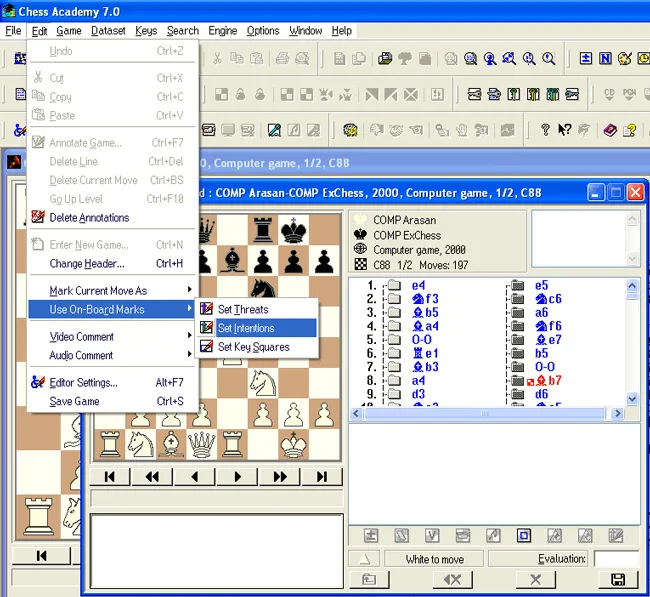Jump to last move of the game
The width and height of the screenshot is (650, 597).
322,477
